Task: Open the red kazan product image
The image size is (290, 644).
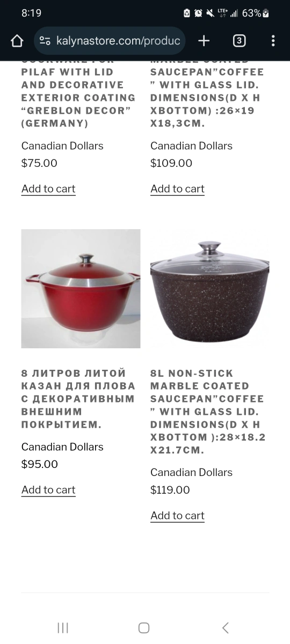Action: tap(81, 289)
